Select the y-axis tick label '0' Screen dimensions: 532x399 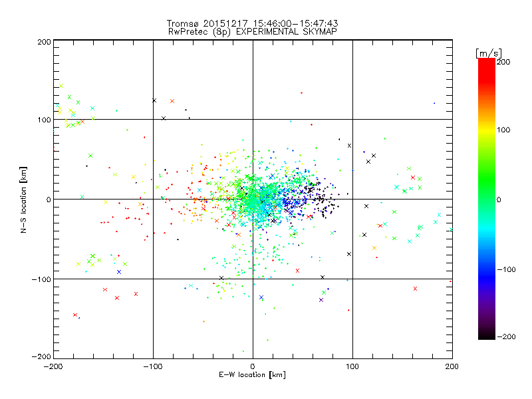pos(48,199)
